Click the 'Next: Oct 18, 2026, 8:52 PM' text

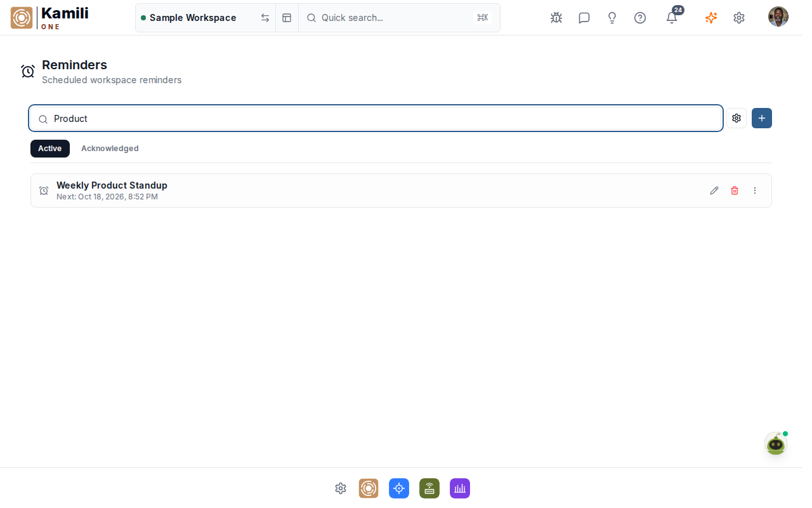click(x=107, y=197)
